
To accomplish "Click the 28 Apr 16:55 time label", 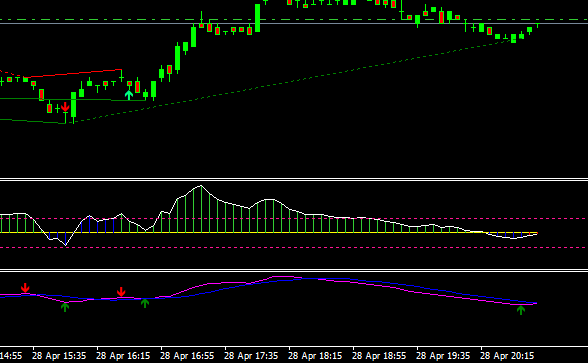I will coord(187,356).
